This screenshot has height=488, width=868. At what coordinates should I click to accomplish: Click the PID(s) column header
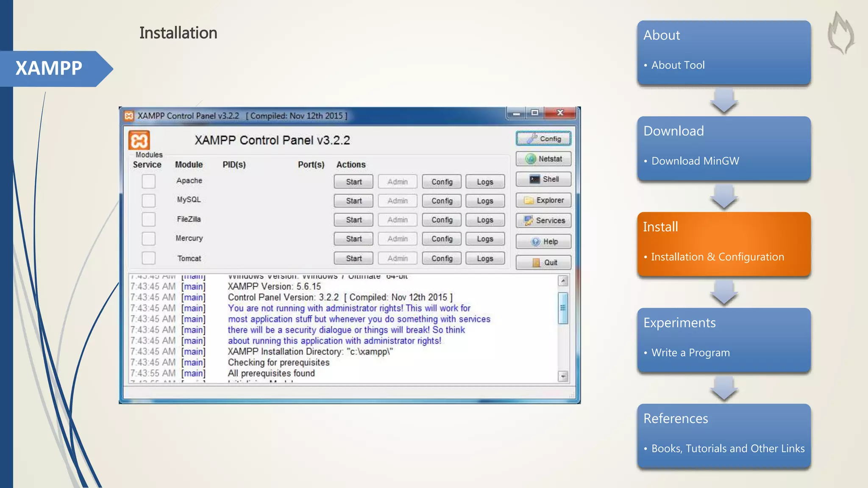[234, 164]
